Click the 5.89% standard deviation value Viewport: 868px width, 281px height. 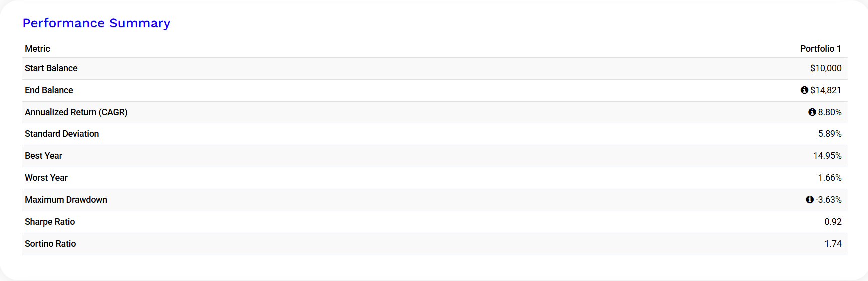pyautogui.click(x=830, y=134)
